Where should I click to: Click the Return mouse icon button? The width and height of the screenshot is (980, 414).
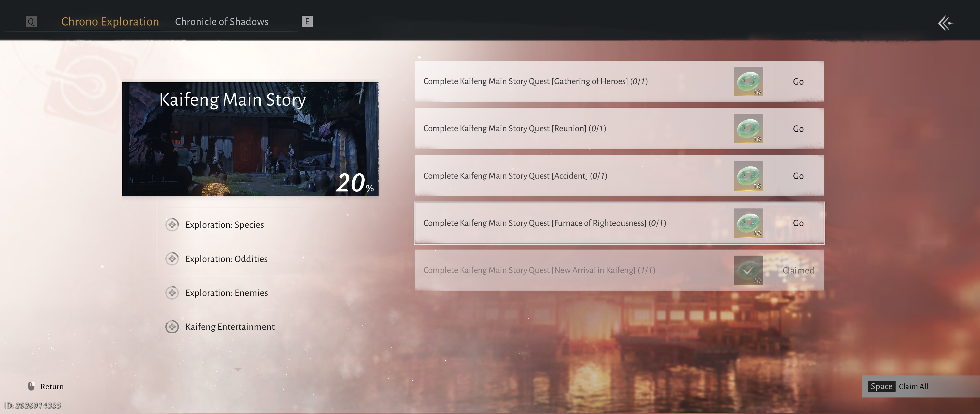pos(32,386)
